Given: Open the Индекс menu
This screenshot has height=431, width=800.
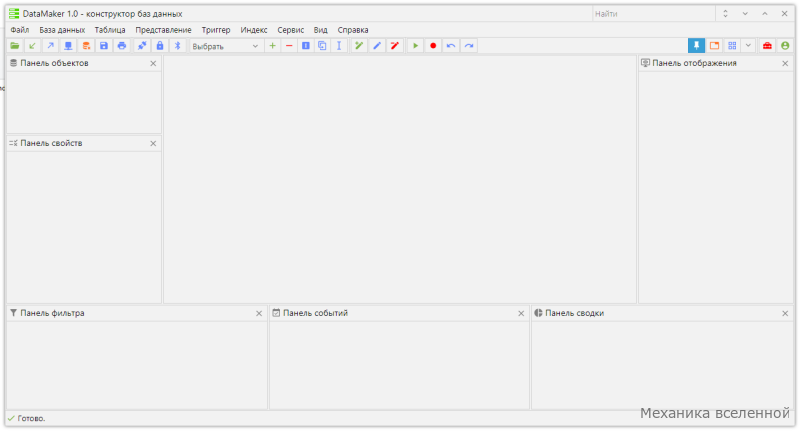Looking at the screenshot, I should 254,30.
